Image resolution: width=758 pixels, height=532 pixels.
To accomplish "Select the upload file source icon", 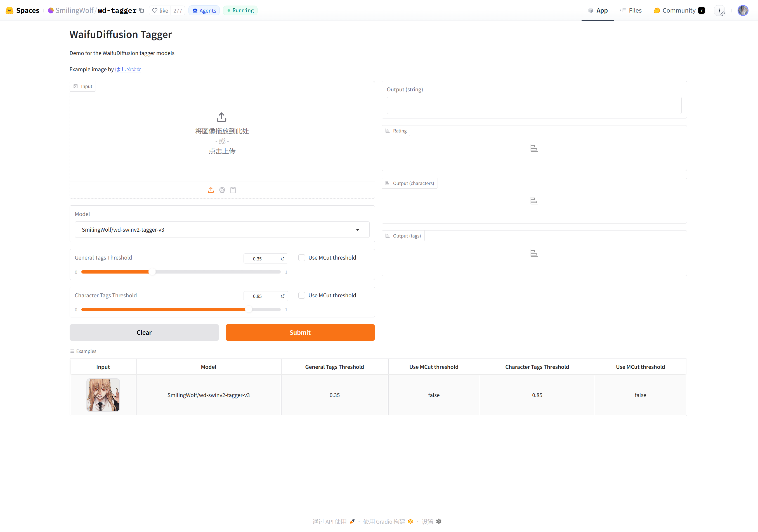I will pyautogui.click(x=211, y=190).
